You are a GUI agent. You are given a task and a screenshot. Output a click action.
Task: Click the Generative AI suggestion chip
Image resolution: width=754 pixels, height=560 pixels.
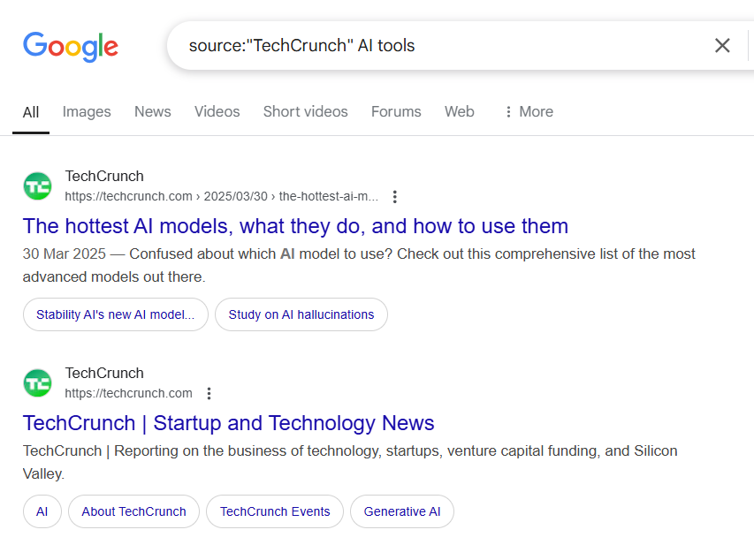(401, 511)
